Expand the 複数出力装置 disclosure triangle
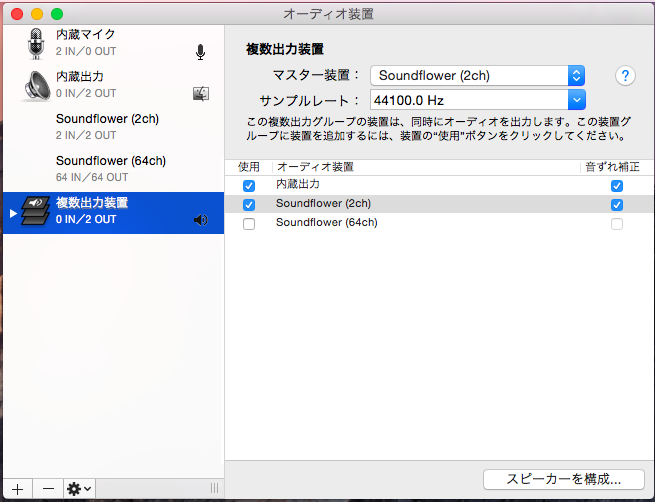The image size is (655, 502). (x=13, y=213)
